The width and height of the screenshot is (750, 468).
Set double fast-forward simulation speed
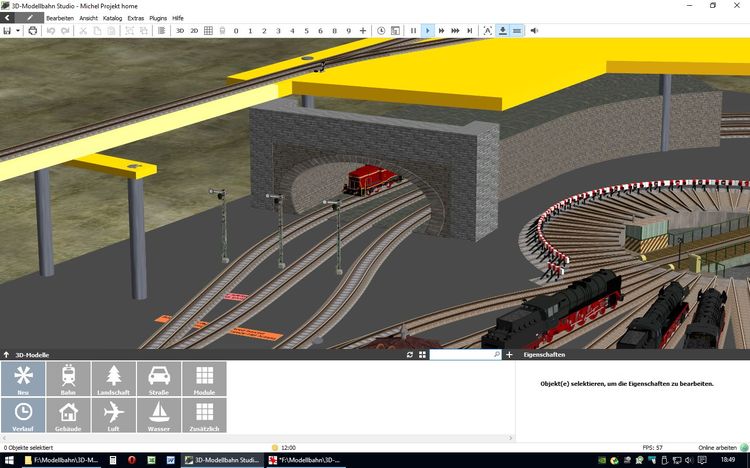[x=441, y=31]
